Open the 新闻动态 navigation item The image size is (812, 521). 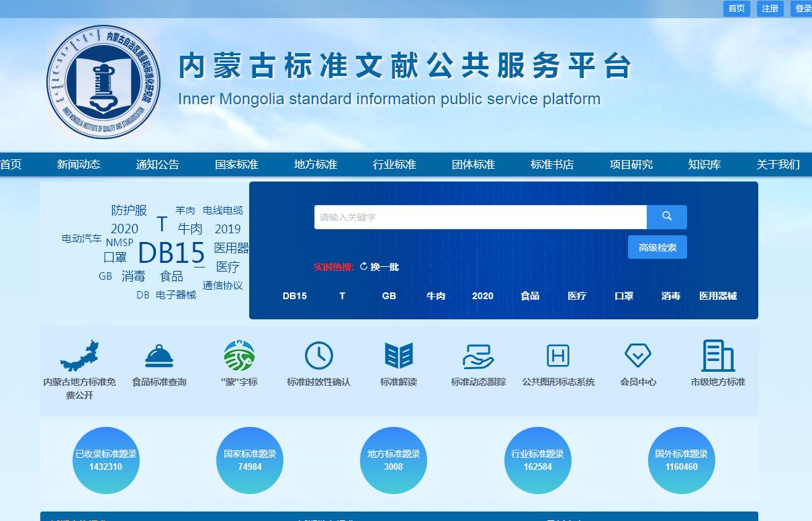click(x=79, y=165)
